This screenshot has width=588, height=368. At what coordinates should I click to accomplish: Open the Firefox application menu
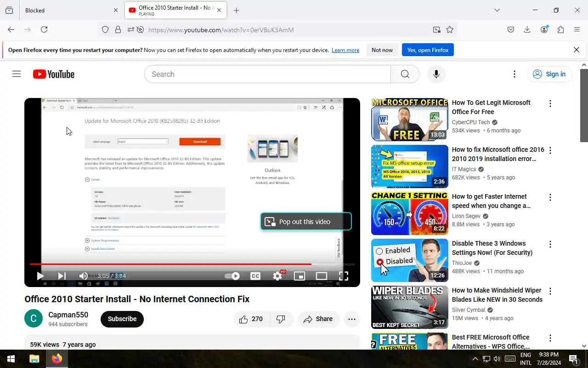pos(577,29)
